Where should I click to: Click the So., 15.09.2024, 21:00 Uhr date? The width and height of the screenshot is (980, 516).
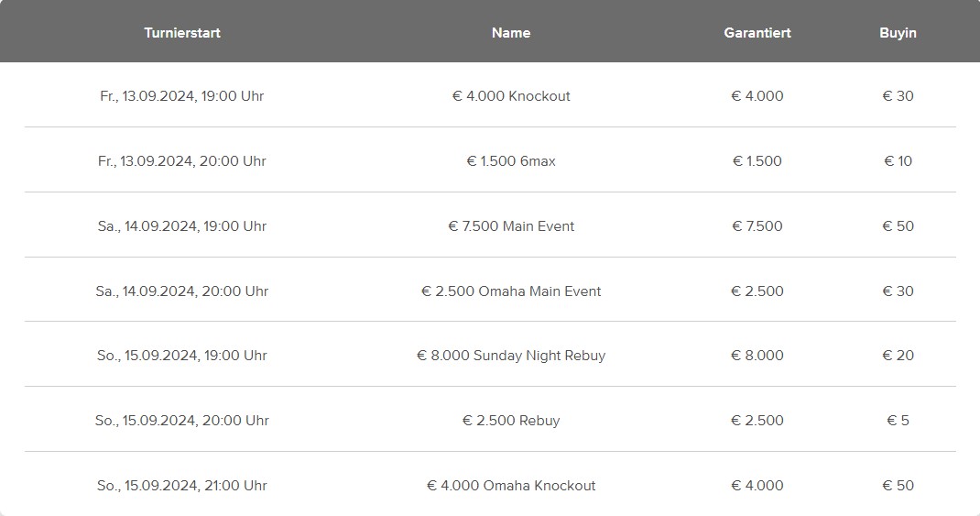182,486
